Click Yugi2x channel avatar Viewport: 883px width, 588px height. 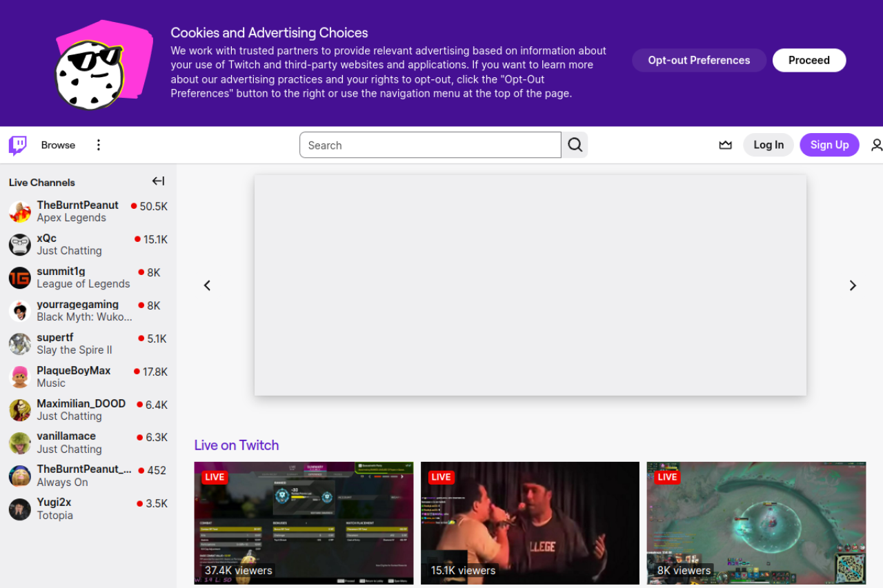(20, 509)
